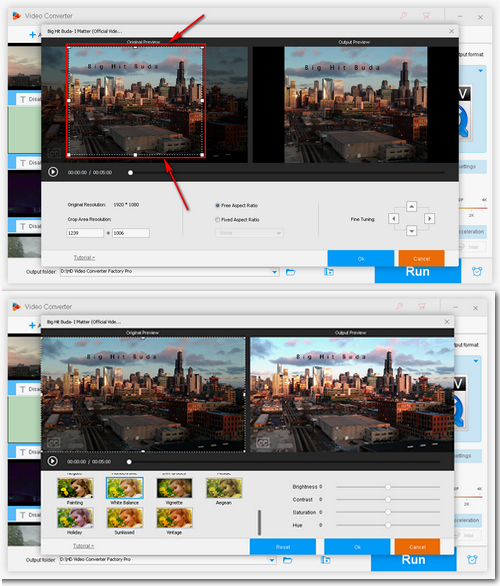Image resolution: width=500 pixels, height=586 pixels.
Task: Click the key register icon in top window
Action: click(404, 15)
